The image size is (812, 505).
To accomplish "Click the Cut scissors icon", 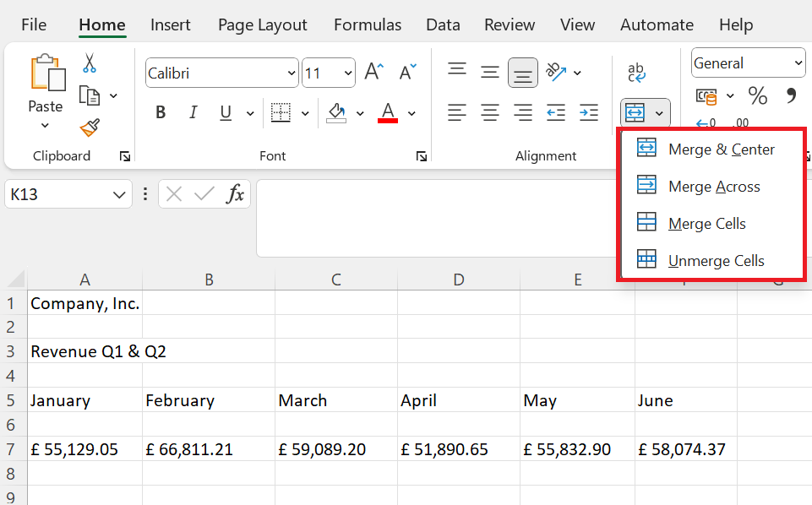I will pos(90,63).
